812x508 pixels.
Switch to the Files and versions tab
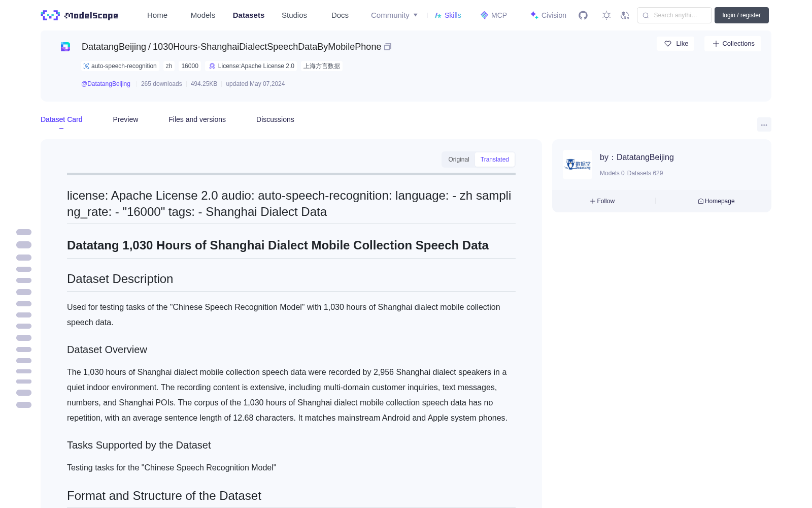pos(197,119)
